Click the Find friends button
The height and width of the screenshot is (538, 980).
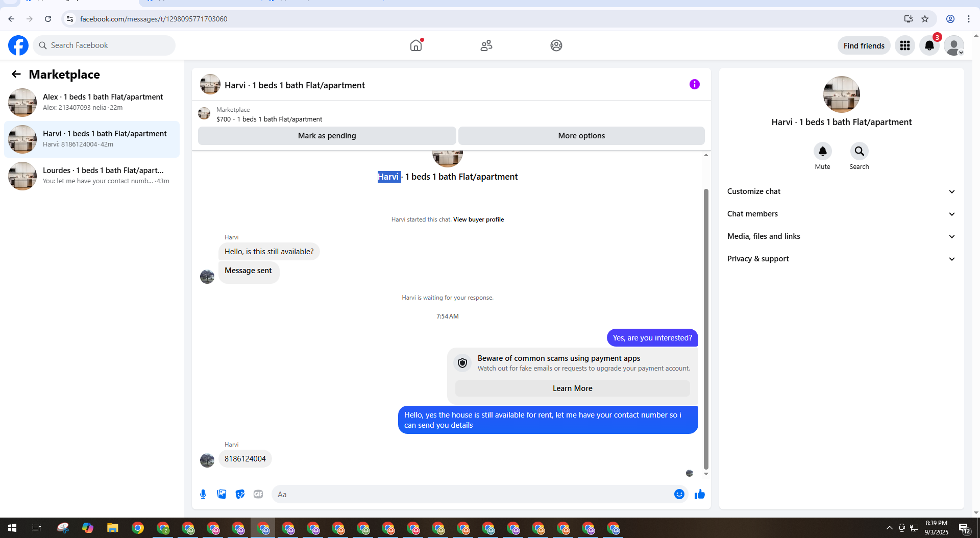pyautogui.click(x=864, y=45)
